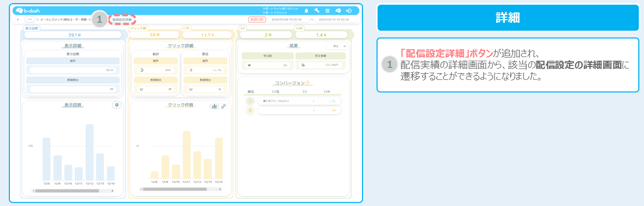Switch クリック件数 chart to bar view
Viewport: 644px width, 206px height.
pyautogui.click(x=214, y=106)
